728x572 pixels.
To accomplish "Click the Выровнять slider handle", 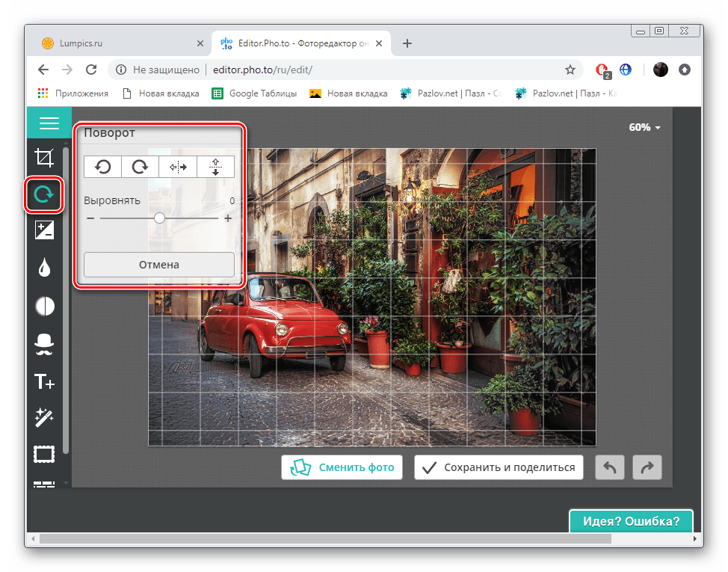I will tap(159, 218).
